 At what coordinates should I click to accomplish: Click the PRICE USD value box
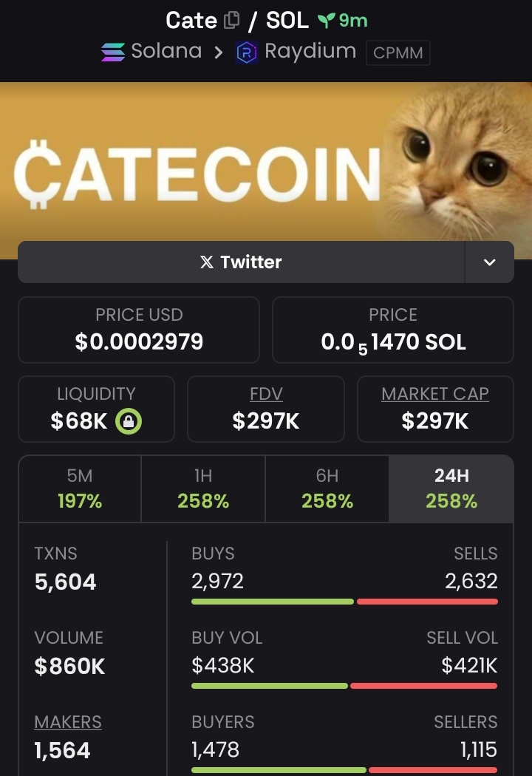[139, 330]
